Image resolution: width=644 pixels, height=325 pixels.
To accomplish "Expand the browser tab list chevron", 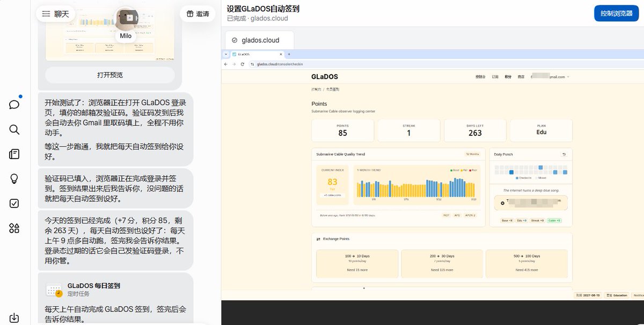I will tap(226, 54).
